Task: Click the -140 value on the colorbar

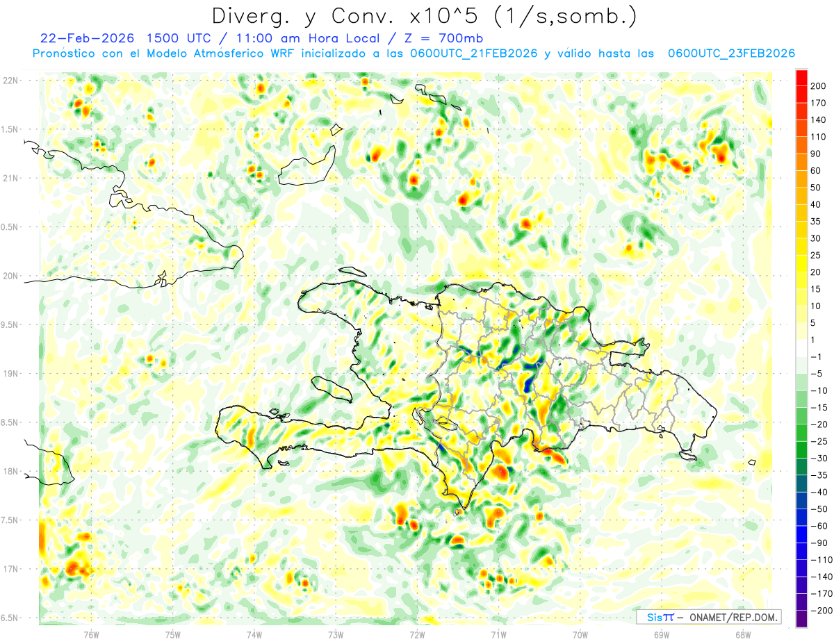Action: tap(821, 577)
